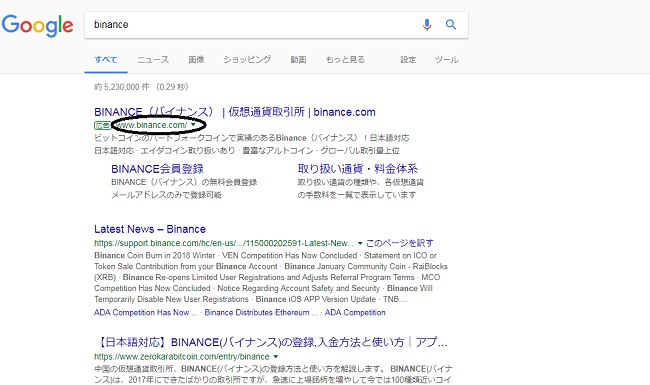Click メールアドレスのみで登録可能 text
This screenshot has height=385, width=650.
coord(166,195)
